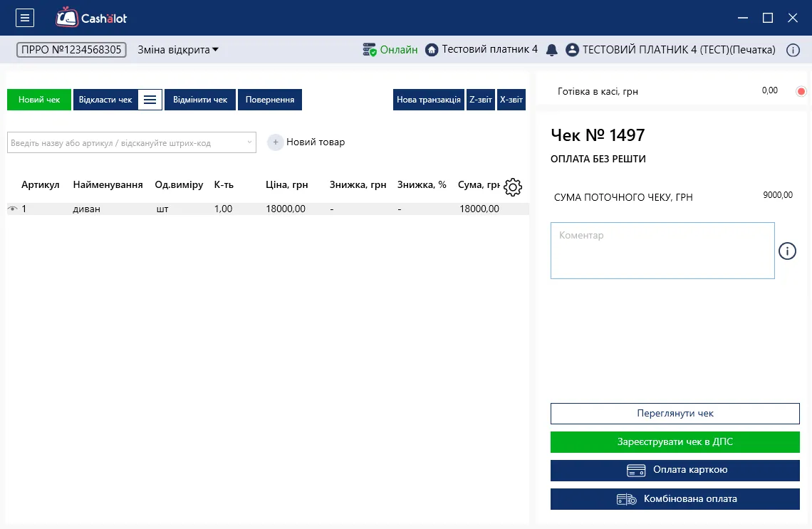The height and width of the screenshot is (529, 812).
Task: Click the user profile avatar icon
Action: click(572, 50)
